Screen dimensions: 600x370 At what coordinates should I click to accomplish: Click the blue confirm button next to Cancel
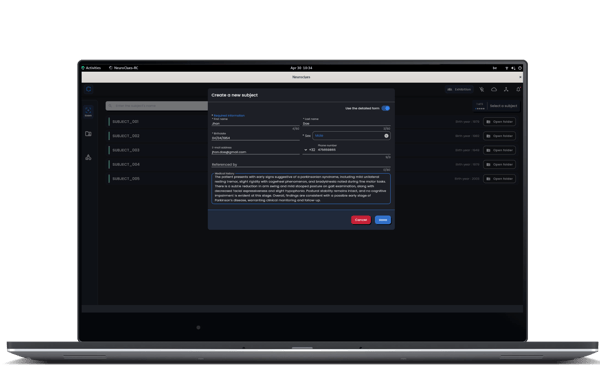pos(383,220)
